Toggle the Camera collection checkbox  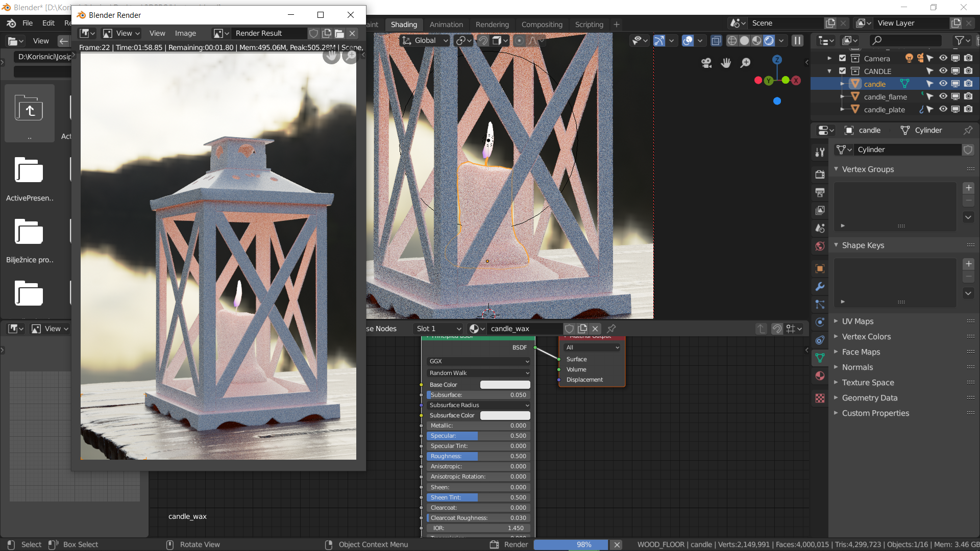coord(843,58)
